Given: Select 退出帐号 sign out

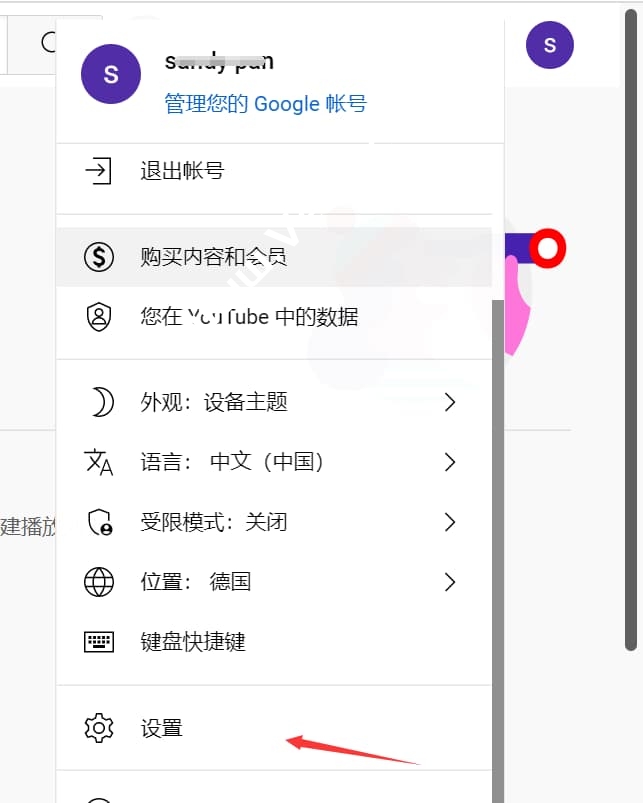Looking at the screenshot, I should click(x=274, y=171).
